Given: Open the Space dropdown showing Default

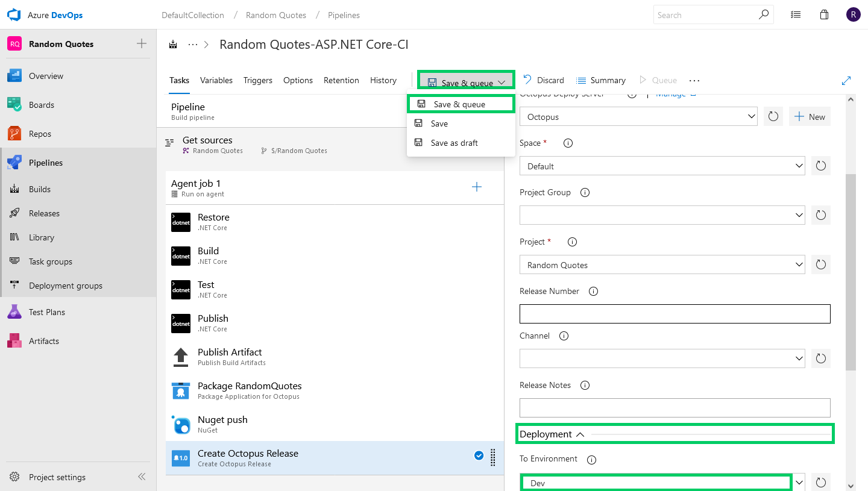Looking at the screenshot, I should pos(662,166).
